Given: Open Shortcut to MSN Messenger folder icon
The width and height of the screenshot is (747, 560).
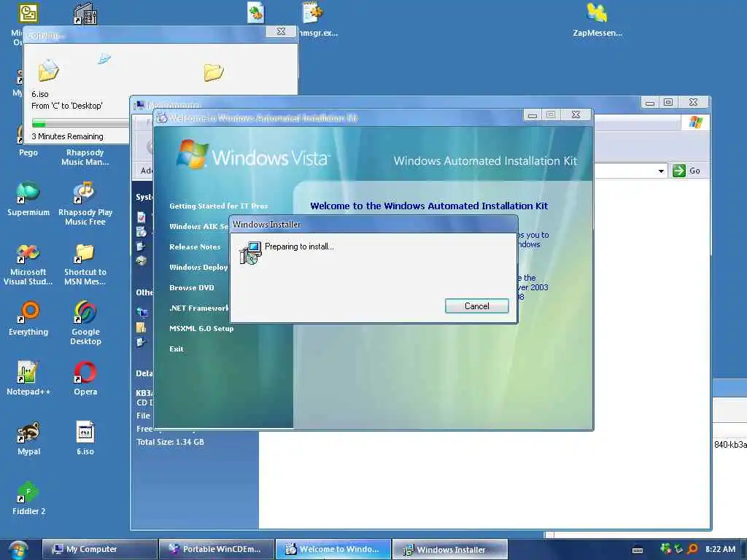Looking at the screenshot, I should [85, 264].
